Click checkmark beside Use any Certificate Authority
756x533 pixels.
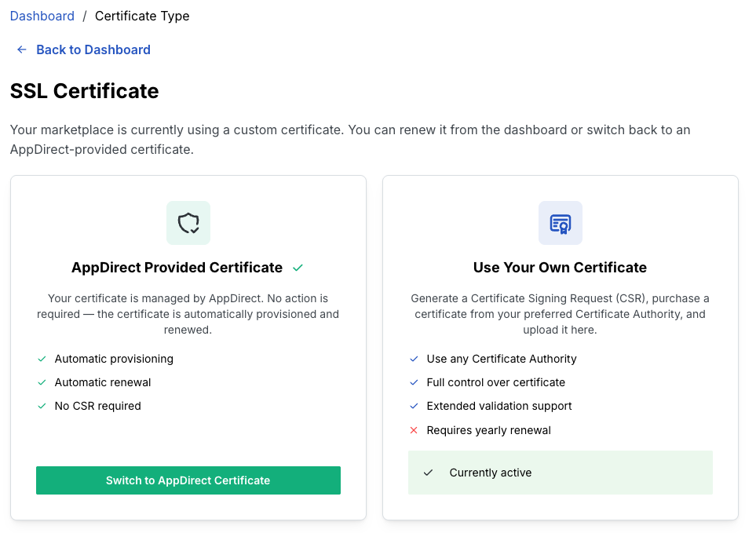coord(414,359)
